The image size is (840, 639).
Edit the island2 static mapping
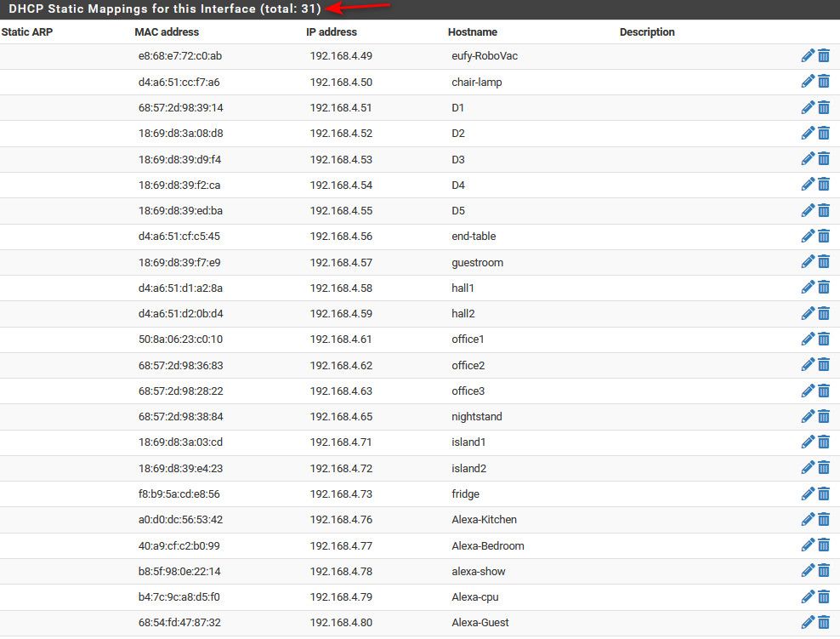808,467
